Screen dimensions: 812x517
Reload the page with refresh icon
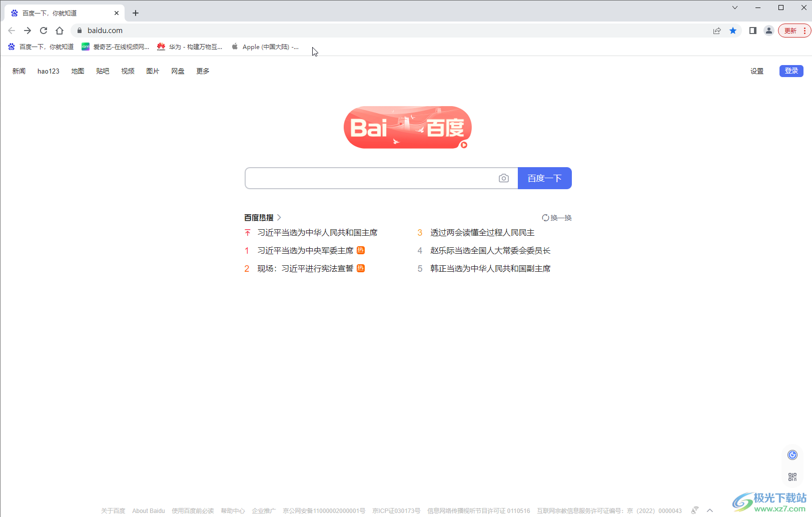click(44, 31)
